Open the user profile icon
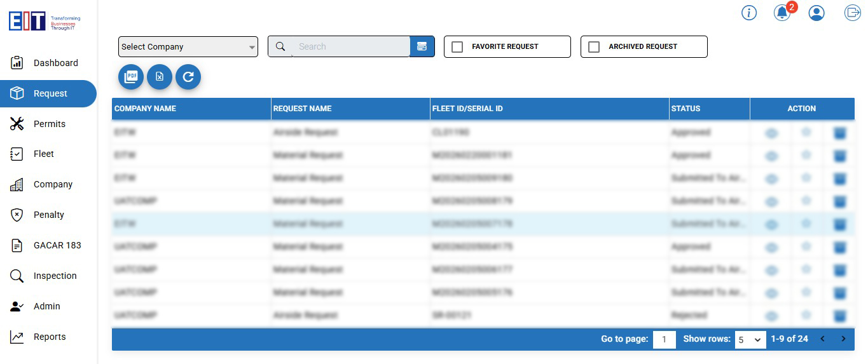The height and width of the screenshot is (364, 868). [816, 13]
